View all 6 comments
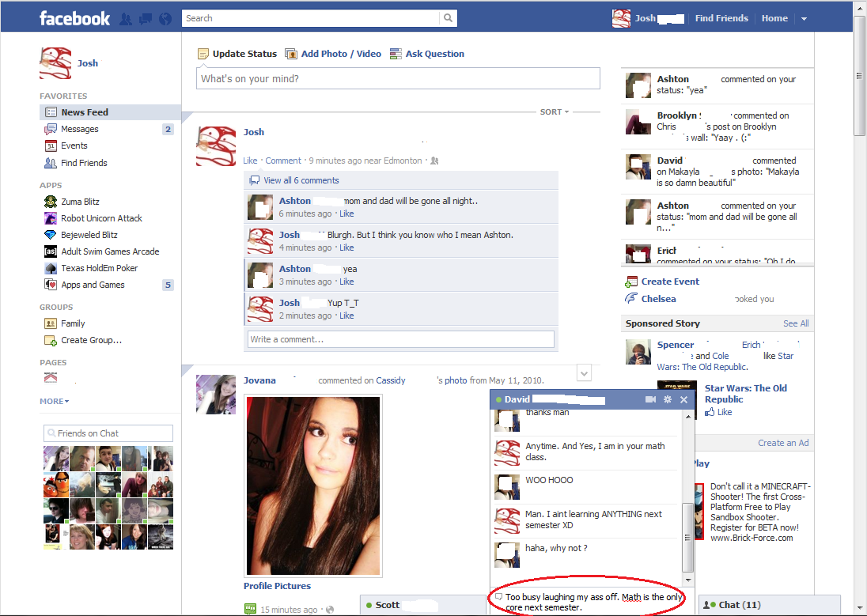Screen dimensions: 867x616 (301, 180)
